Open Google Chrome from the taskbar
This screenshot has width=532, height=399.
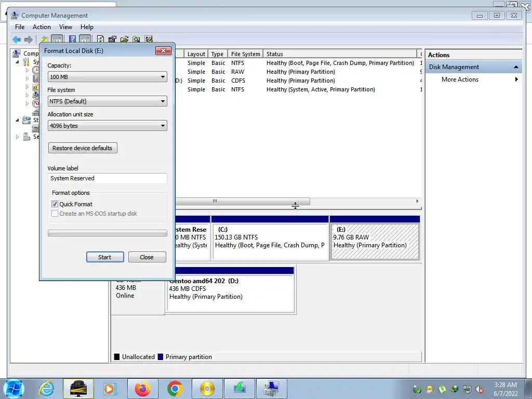click(x=175, y=389)
